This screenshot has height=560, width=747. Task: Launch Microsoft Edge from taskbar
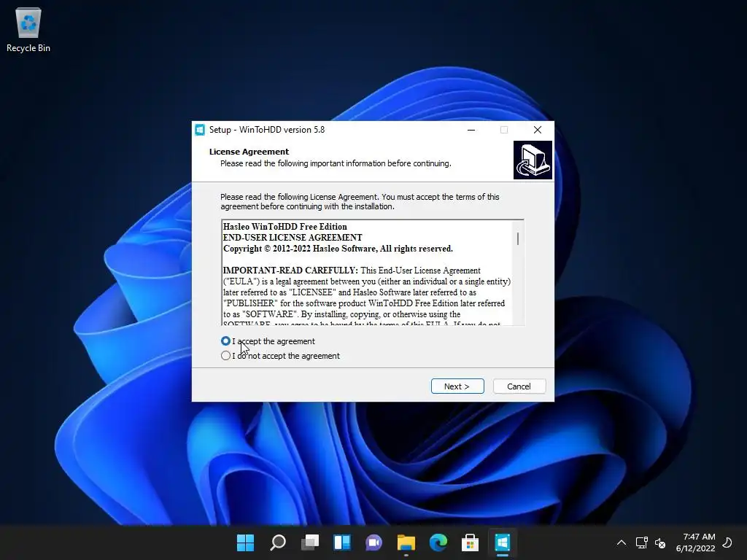(x=438, y=542)
